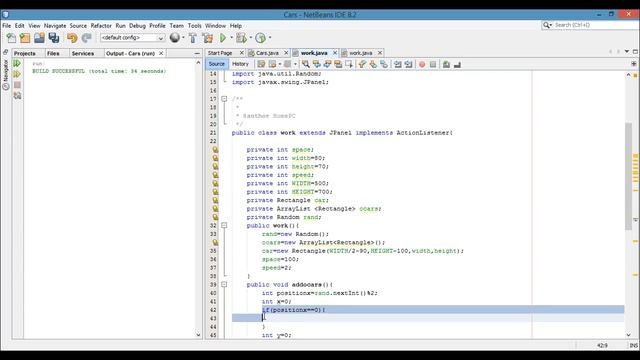
Task: Open the Debug Project dropdown arrow
Action: (251, 38)
